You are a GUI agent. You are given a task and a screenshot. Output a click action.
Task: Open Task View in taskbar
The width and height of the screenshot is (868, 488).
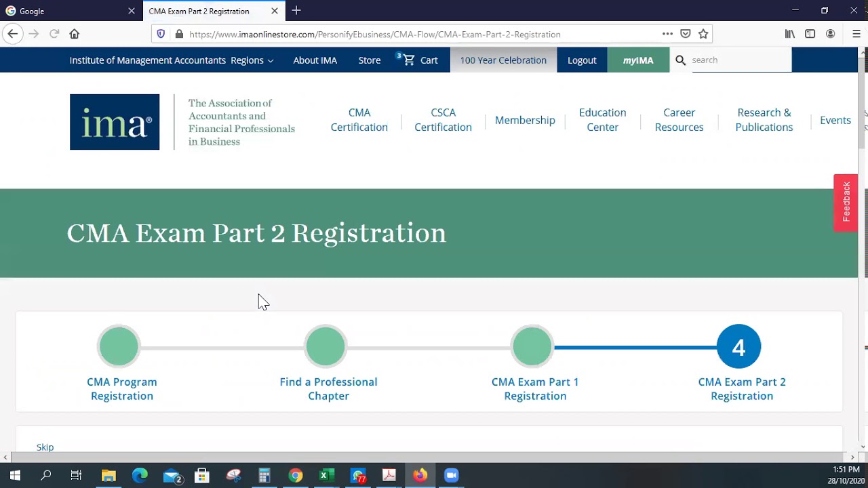76,475
